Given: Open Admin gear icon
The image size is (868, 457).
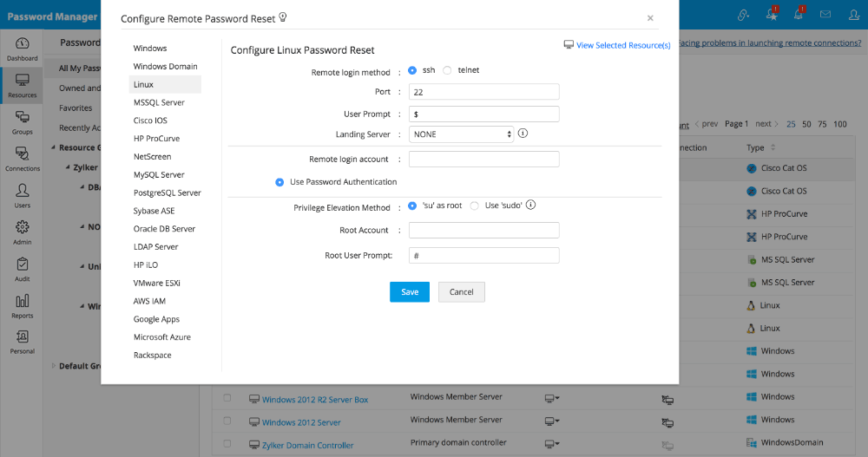Looking at the screenshot, I should [23, 232].
